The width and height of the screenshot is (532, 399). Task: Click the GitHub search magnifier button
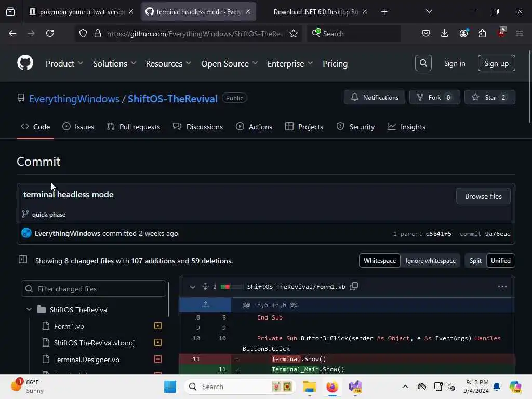click(x=423, y=63)
